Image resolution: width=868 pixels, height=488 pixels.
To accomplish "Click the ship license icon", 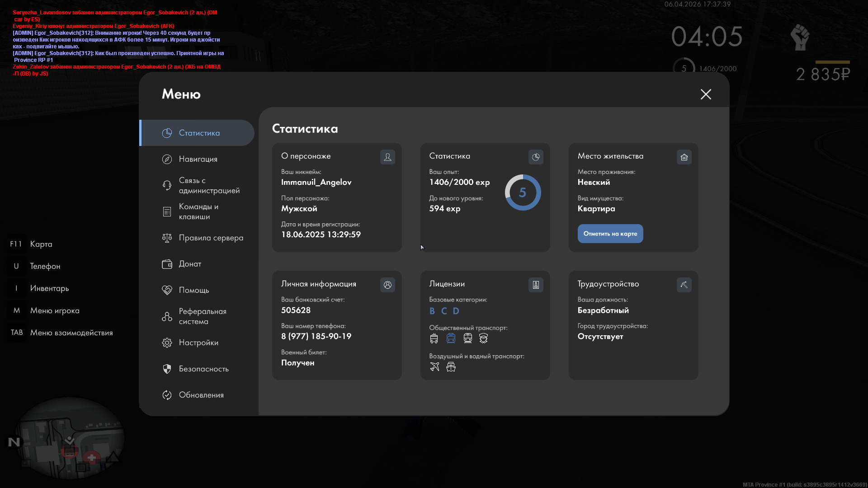I will click(x=451, y=366).
